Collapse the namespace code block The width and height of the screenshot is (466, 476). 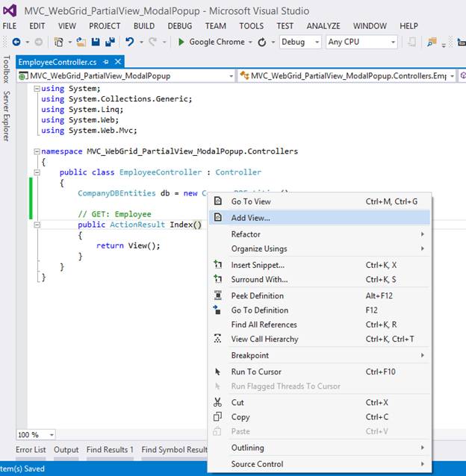click(37, 151)
